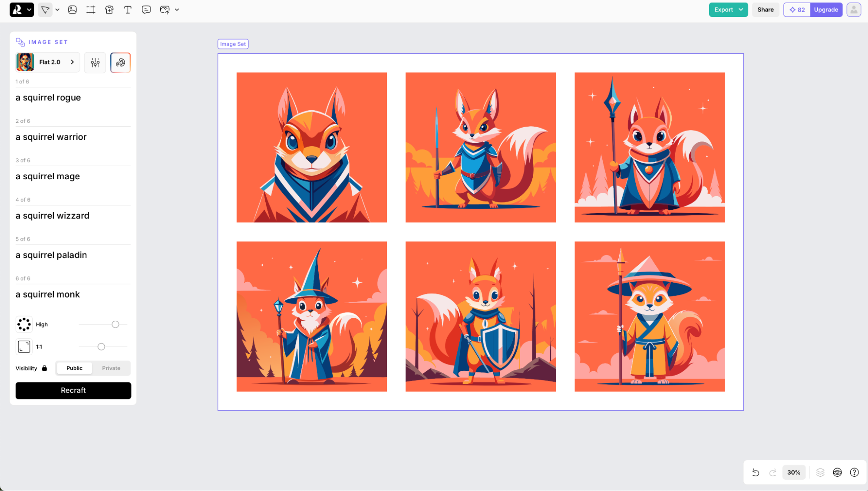Set visibility to Private
This screenshot has height=491, width=868.
coord(111,368)
